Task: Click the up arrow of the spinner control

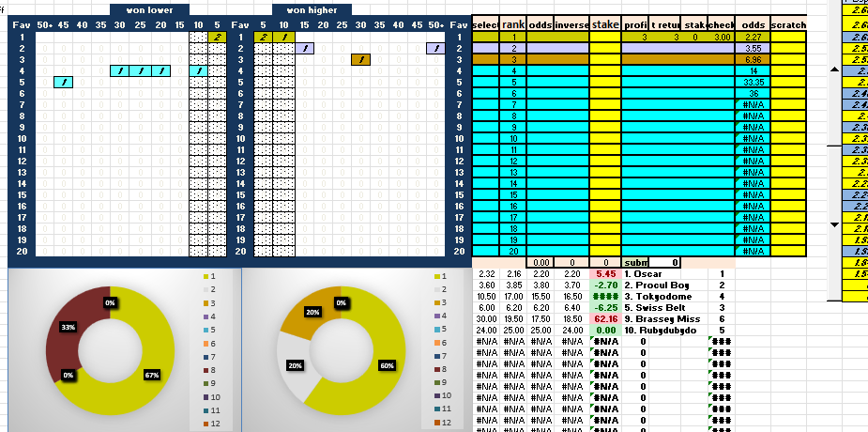Action: [x=835, y=69]
